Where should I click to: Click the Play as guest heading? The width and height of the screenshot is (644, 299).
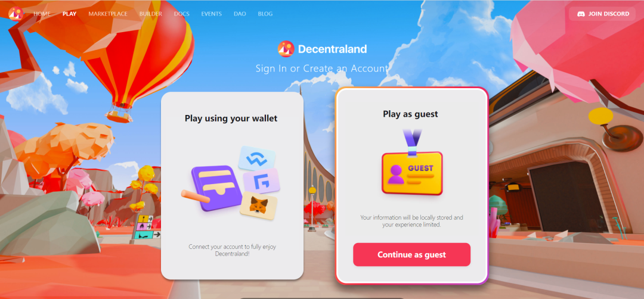coord(411,114)
